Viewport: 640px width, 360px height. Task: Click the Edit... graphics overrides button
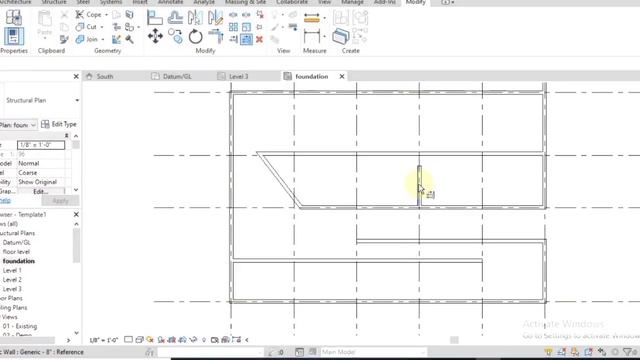(x=41, y=191)
